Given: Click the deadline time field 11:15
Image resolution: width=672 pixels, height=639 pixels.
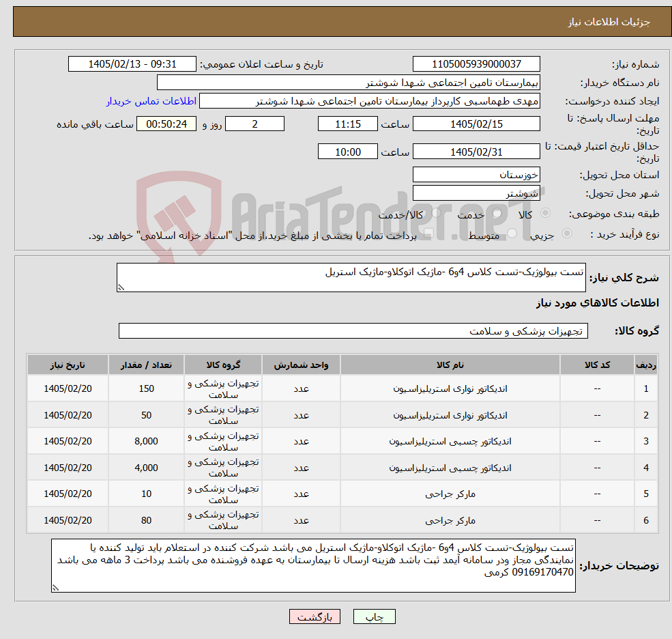Looking at the screenshot, I should click(347, 124).
